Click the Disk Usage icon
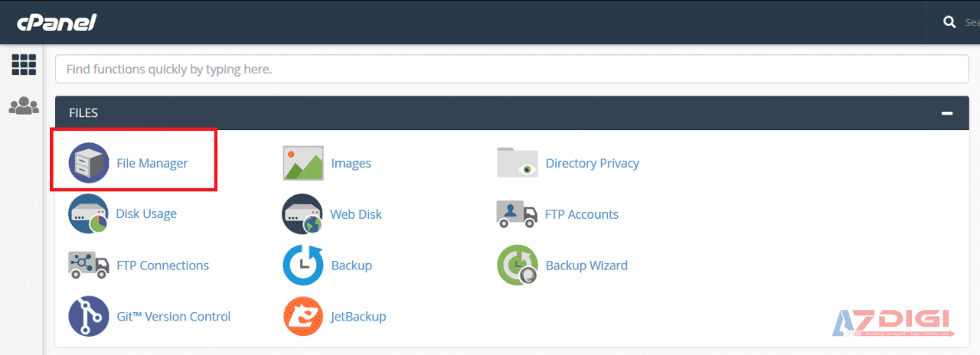 click(89, 214)
